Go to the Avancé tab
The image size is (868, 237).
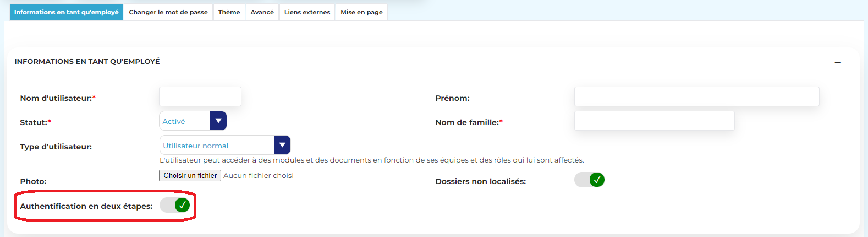point(262,12)
